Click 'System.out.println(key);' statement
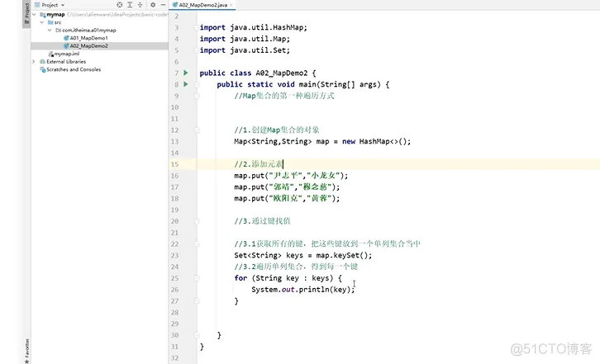600x364 pixels. point(303,290)
